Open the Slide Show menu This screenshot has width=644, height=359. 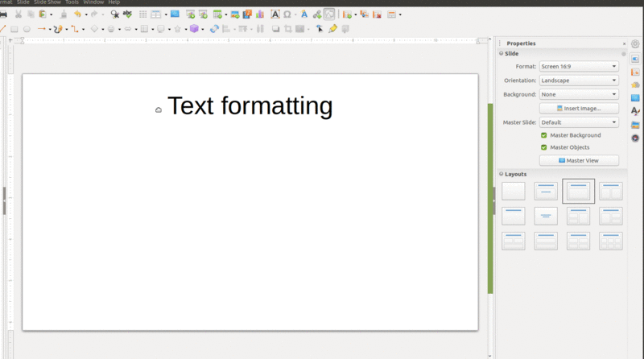(x=47, y=2)
